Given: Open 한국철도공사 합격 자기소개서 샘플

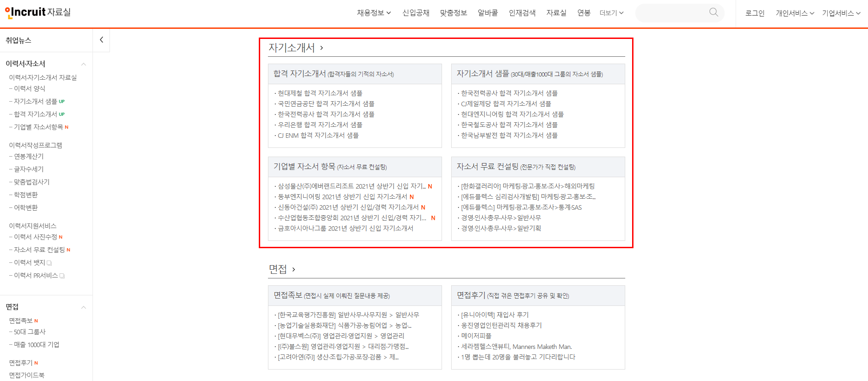Looking at the screenshot, I should tap(509, 125).
